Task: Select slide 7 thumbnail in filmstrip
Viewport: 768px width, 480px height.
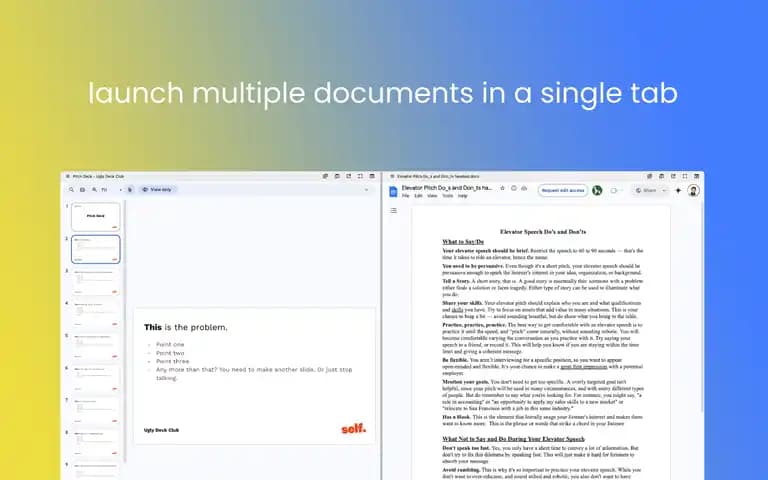Action: (96, 410)
